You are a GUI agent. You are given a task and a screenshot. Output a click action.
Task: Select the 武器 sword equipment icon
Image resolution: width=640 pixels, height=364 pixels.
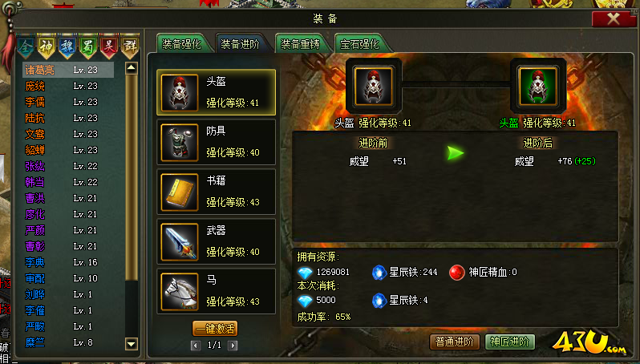(180, 242)
